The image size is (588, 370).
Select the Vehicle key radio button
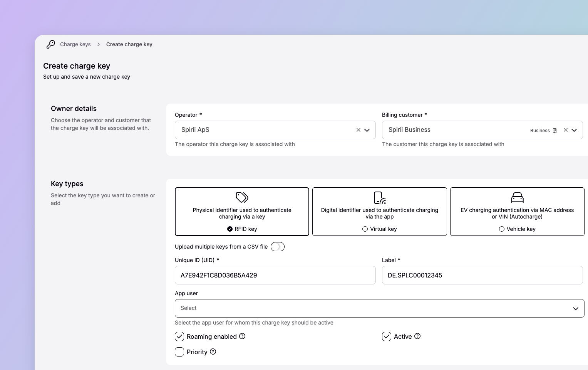pos(502,229)
